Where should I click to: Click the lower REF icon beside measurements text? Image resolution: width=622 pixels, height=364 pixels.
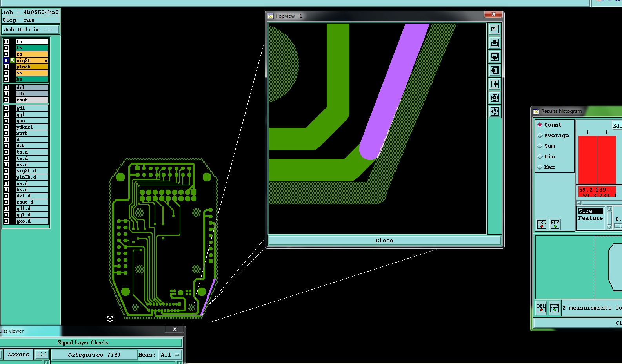pos(555,308)
